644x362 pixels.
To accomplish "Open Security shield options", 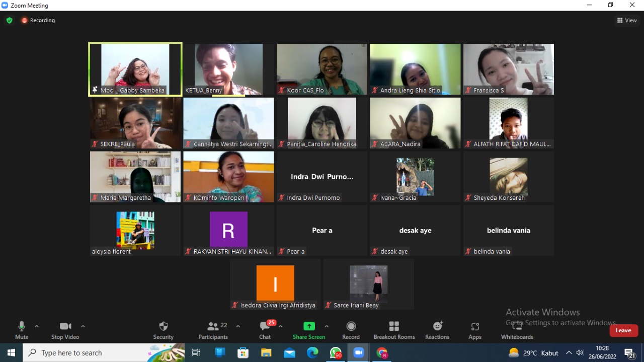I will (163, 330).
